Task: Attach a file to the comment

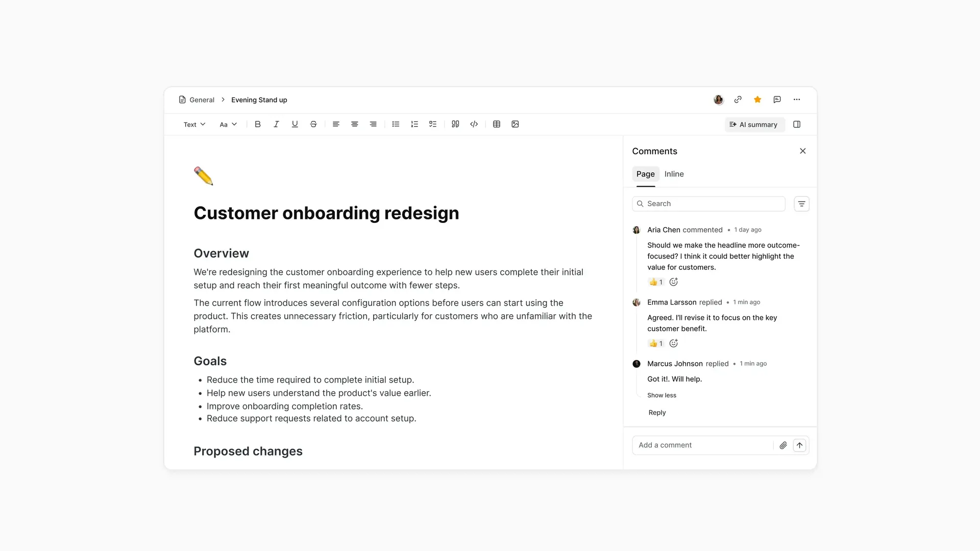Action: tap(783, 445)
